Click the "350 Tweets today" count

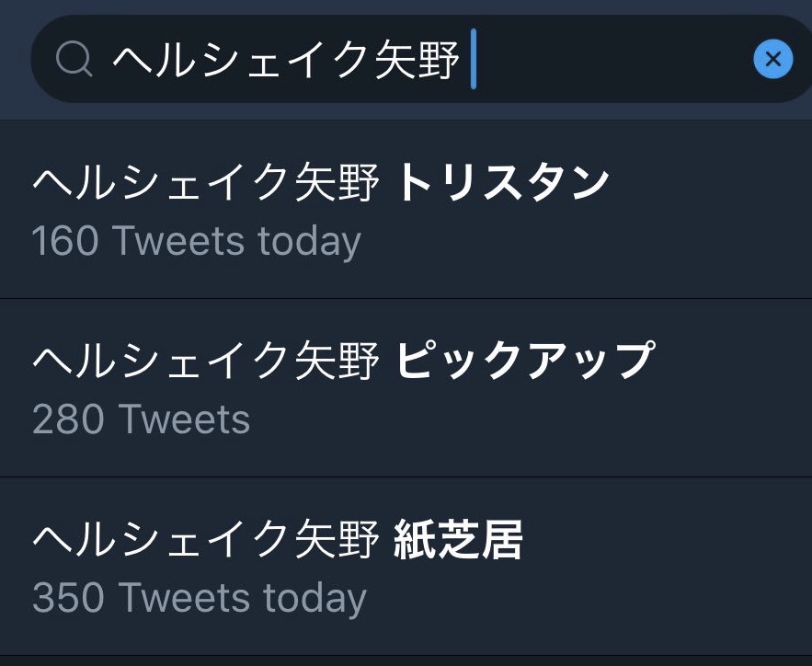click(199, 597)
